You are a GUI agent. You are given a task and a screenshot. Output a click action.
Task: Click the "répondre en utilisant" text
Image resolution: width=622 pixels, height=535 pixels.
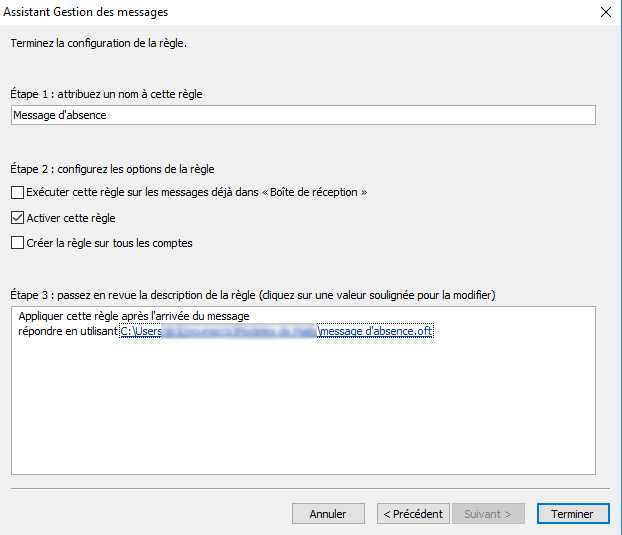(68, 331)
